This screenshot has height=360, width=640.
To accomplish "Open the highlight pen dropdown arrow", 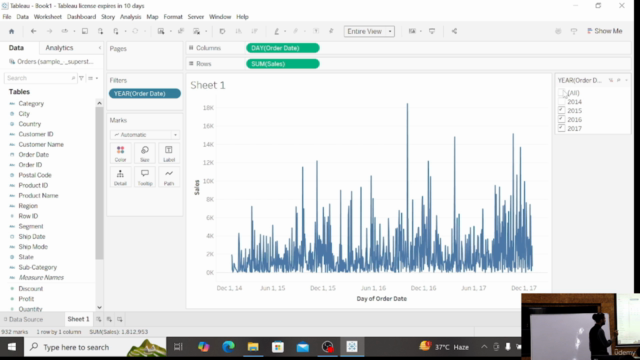I will point(285,31).
